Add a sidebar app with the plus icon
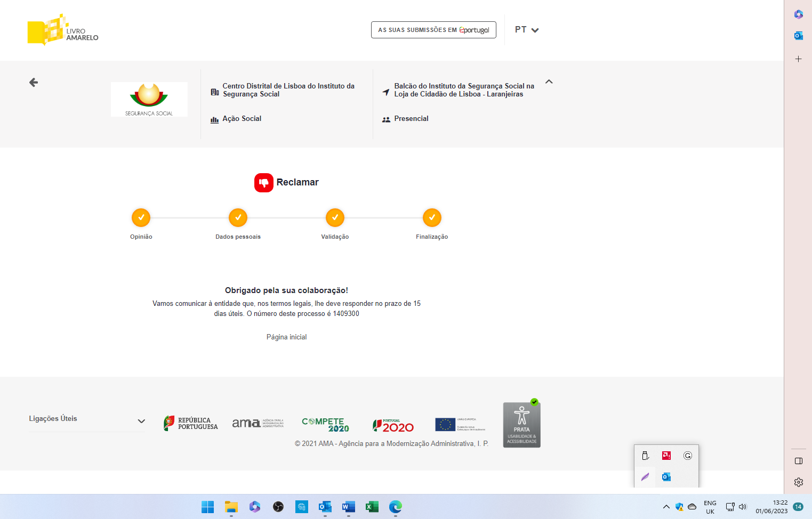The width and height of the screenshot is (812, 519). (798, 59)
